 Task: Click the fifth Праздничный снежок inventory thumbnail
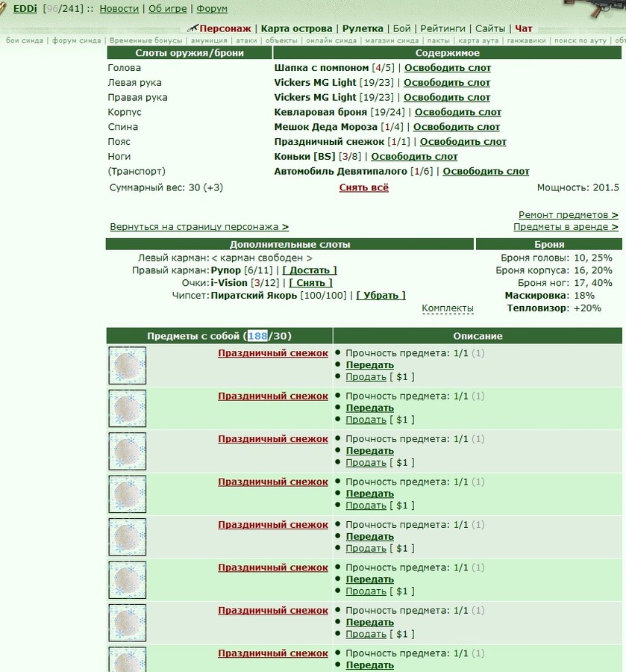(x=127, y=537)
